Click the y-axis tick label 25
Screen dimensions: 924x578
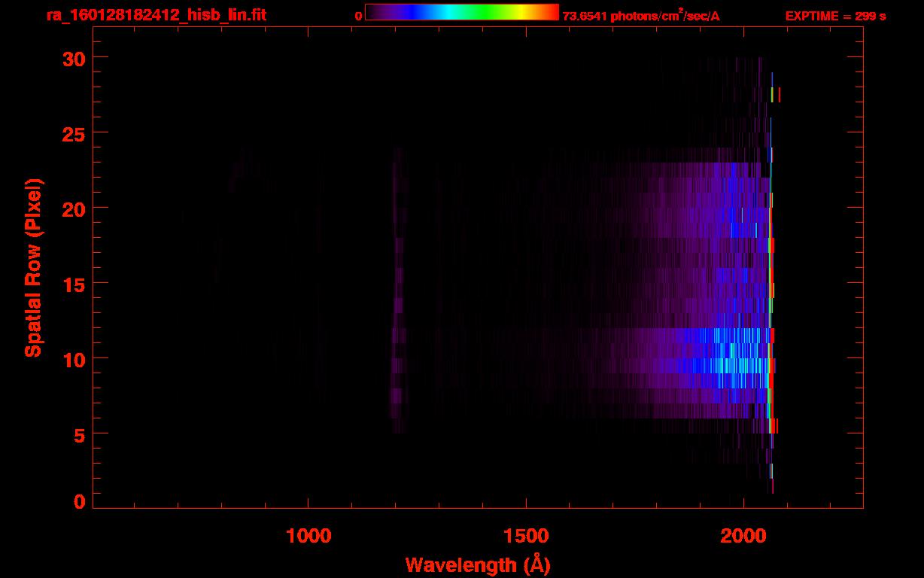click(x=74, y=133)
